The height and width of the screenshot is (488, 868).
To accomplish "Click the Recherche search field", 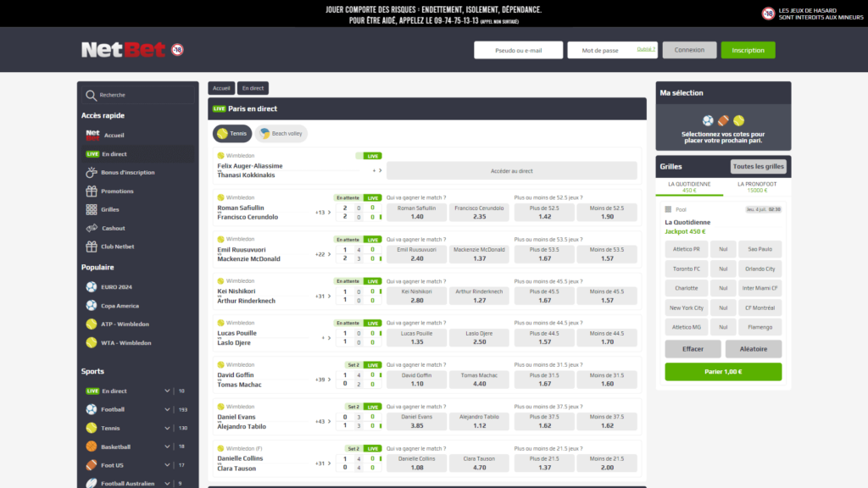I will tap(138, 95).
